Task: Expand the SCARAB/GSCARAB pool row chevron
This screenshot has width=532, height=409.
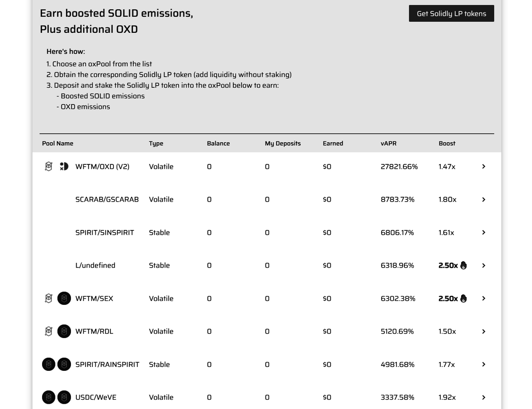Action: click(x=484, y=199)
